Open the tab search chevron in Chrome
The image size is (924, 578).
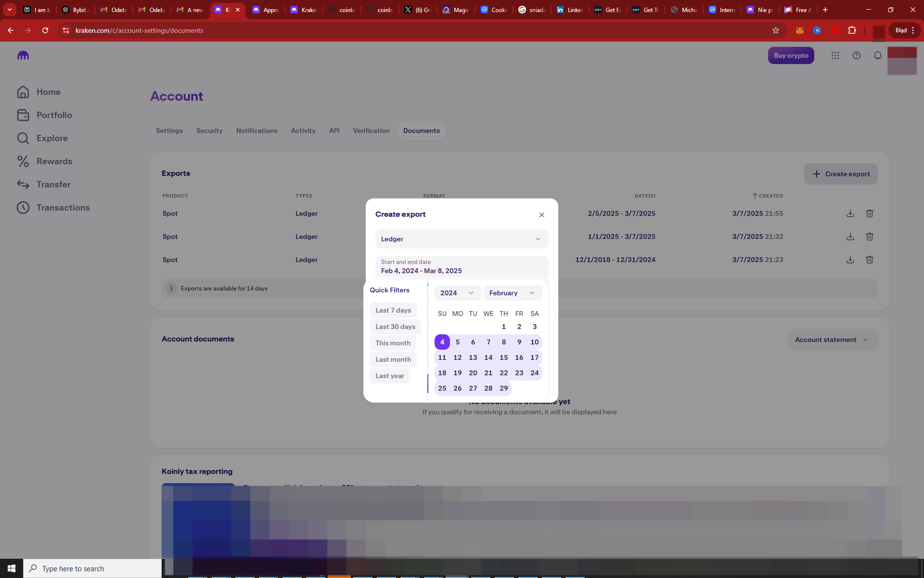click(10, 10)
